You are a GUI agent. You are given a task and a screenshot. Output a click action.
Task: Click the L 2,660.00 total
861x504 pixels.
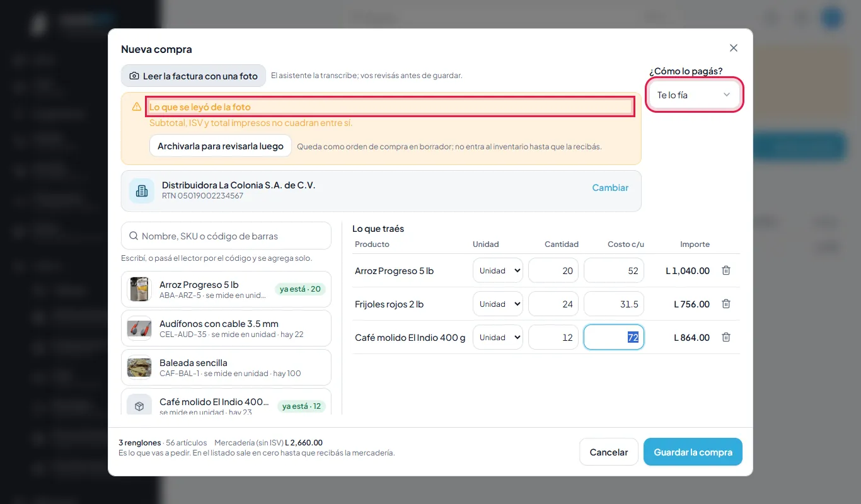coord(304,443)
